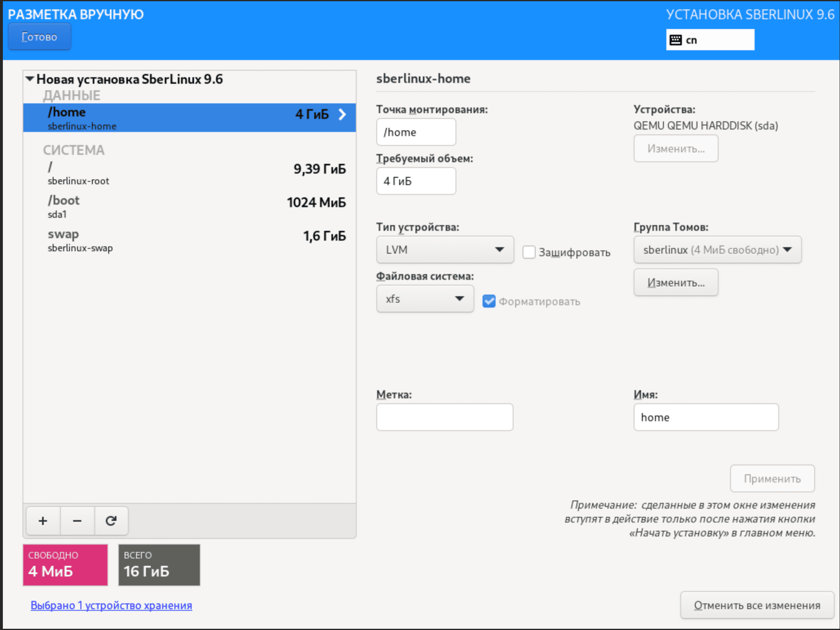Click Отменить все изменения button
The height and width of the screenshot is (630, 840).
coord(757,605)
